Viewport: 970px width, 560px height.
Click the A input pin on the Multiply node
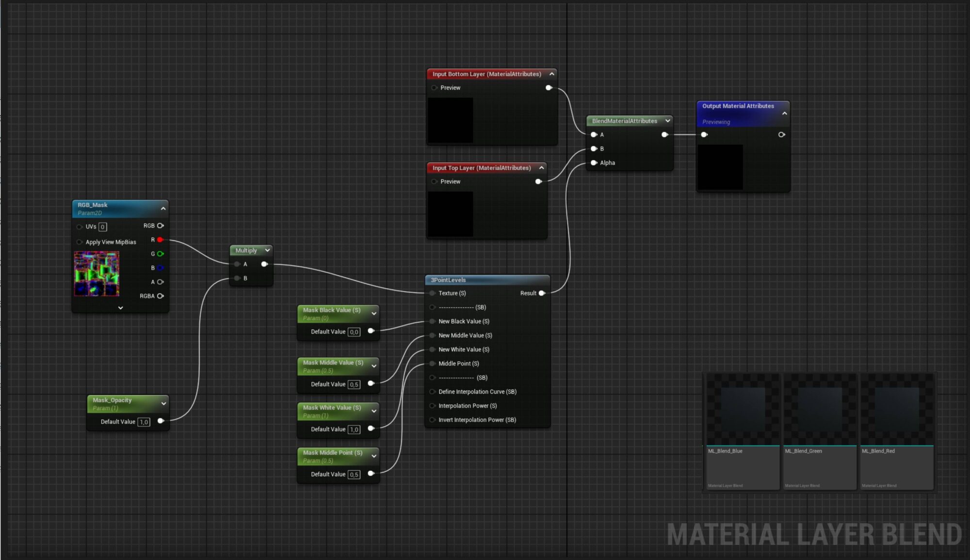[x=237, y=264]
